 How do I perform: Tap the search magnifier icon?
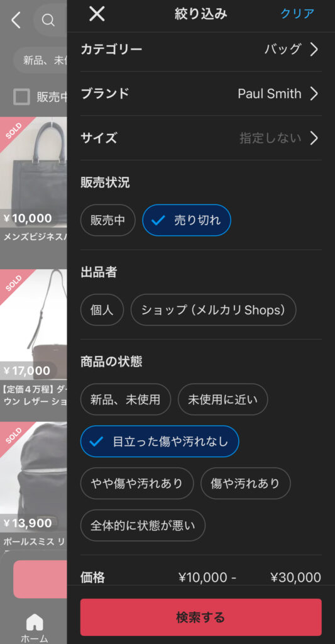pos(48,19)
